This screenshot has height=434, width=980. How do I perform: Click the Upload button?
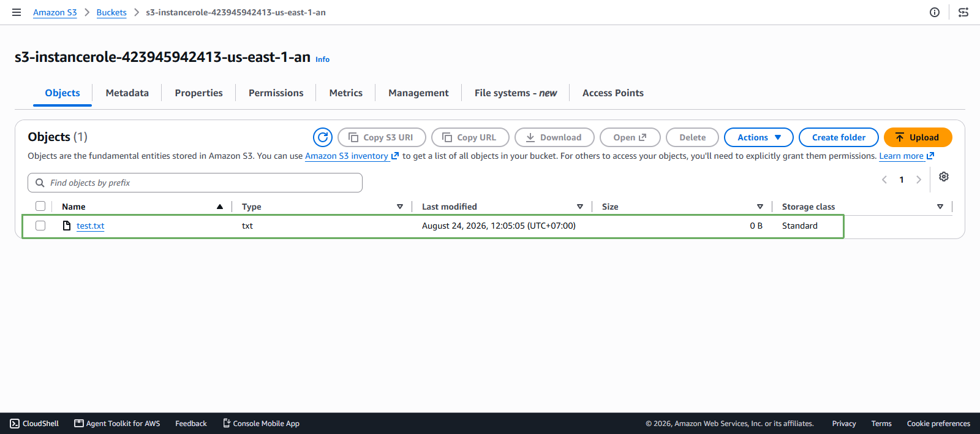click(x=918, y=137)
